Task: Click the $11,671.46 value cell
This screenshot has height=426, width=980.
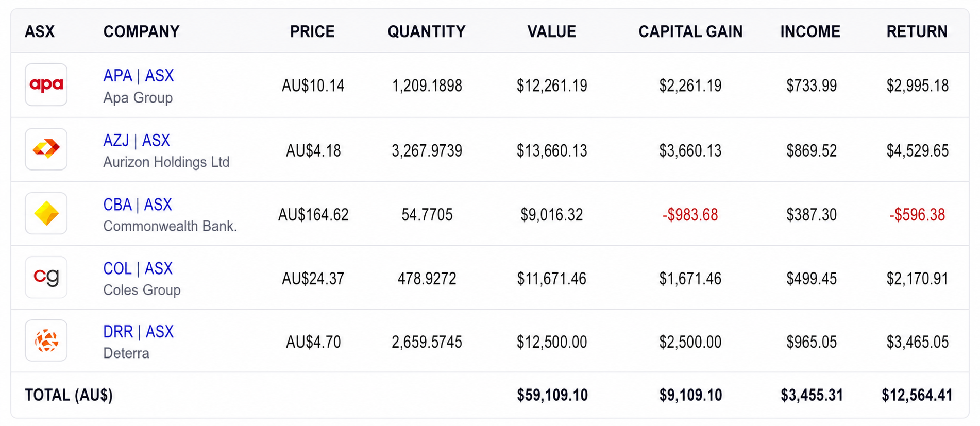Action: point(552,279)
